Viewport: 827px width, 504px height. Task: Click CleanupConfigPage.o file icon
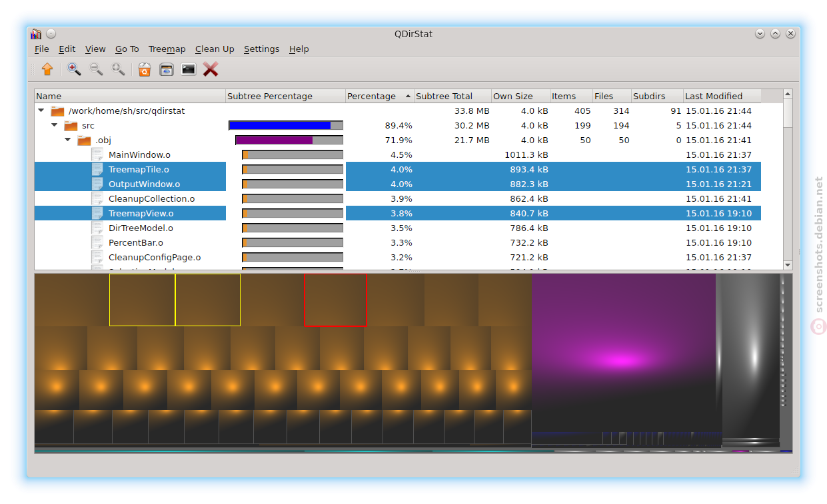pos(97,258)
